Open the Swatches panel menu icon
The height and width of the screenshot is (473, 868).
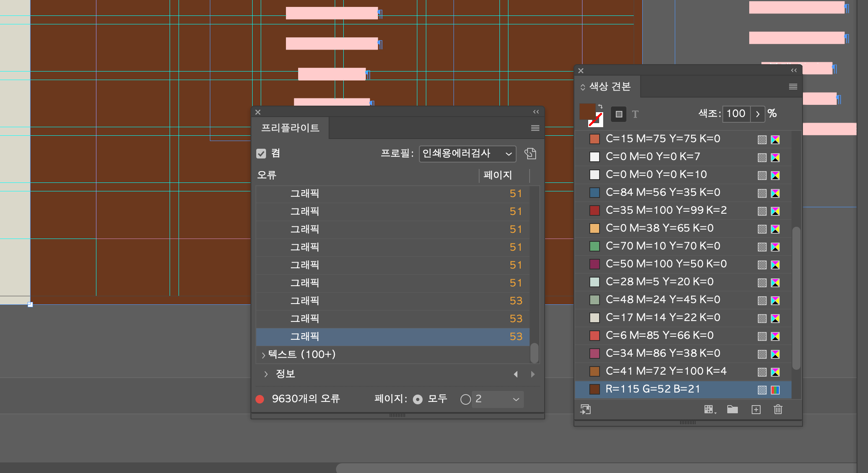[x=793, y=87]
